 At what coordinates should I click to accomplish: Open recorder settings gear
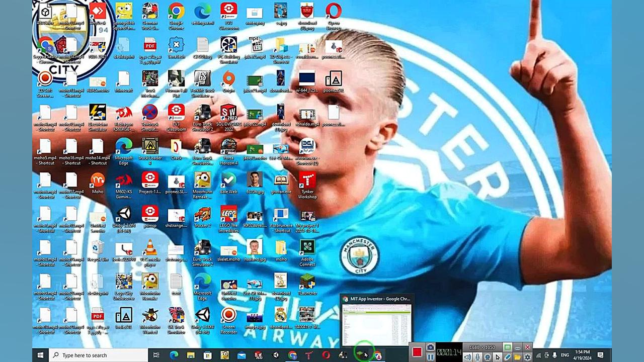(527, 357)
